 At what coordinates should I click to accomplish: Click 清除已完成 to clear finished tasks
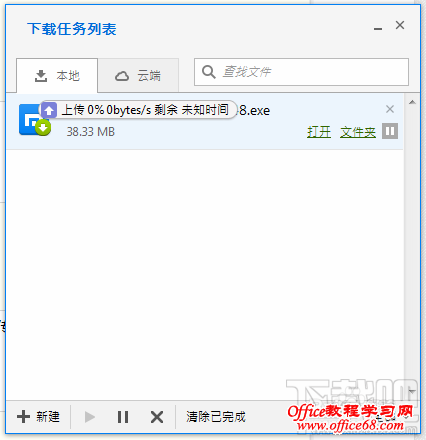pos(216,417)
